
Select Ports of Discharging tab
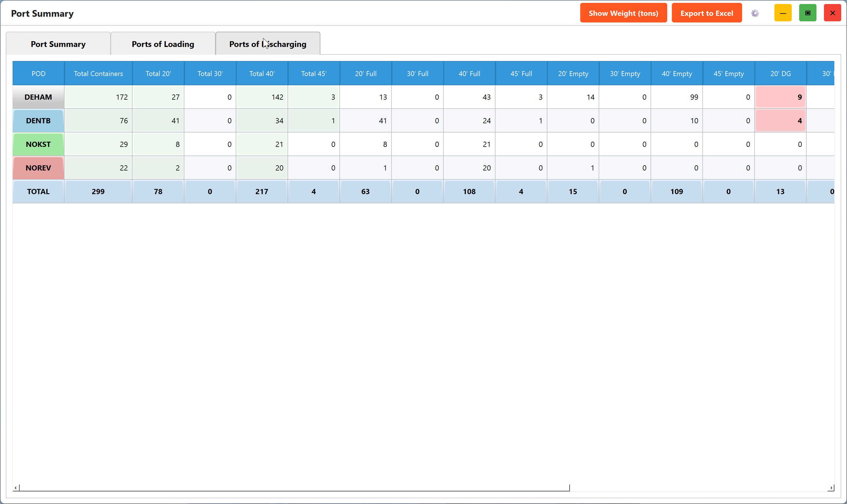268,44
